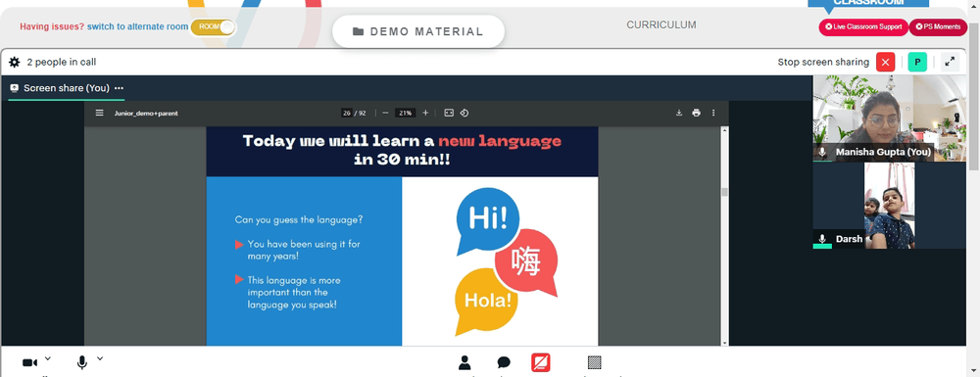Click the Live Classroom Support button
980x377 pixels.
coord(862,26)
